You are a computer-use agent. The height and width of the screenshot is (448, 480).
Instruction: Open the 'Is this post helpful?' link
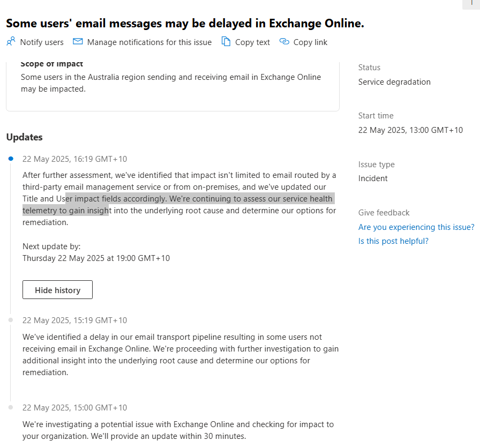[x=393, y=241]
